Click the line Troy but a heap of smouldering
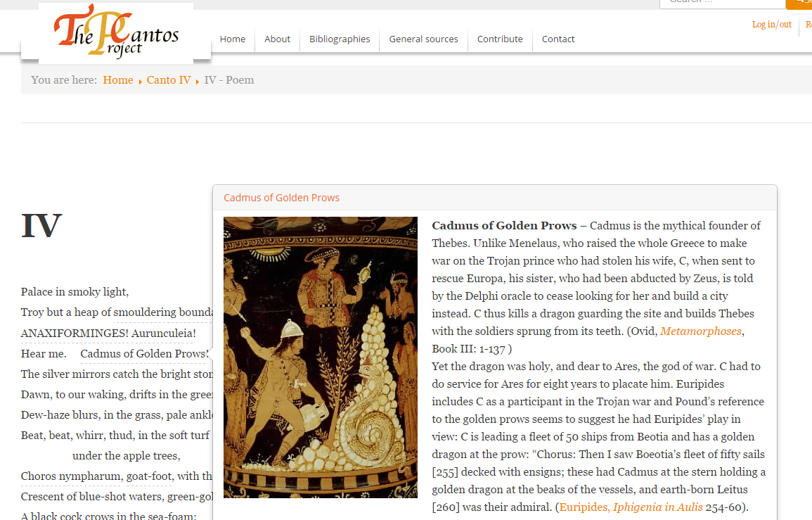This screenshot has width=812, height=520. pyautogui.click(x=117, y=312)
